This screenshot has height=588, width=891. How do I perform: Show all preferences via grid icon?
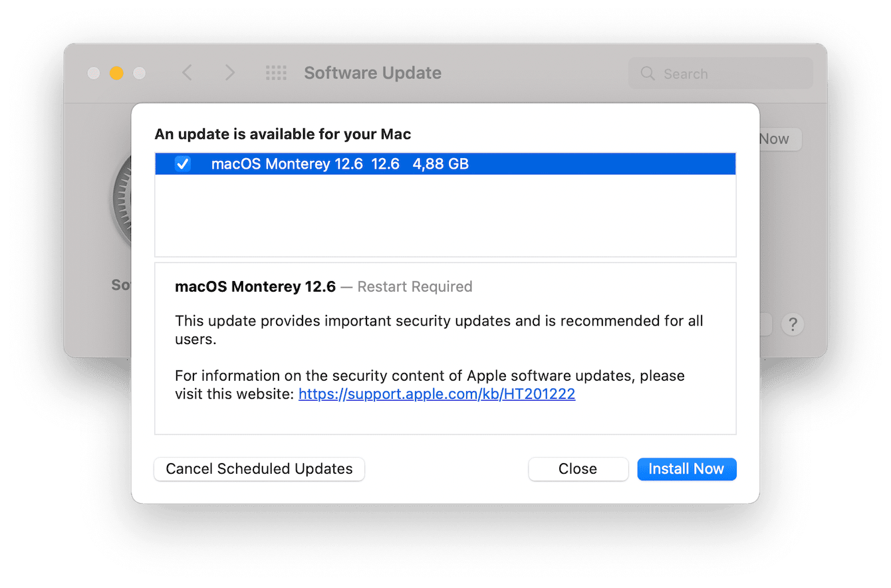pos(276,73)
